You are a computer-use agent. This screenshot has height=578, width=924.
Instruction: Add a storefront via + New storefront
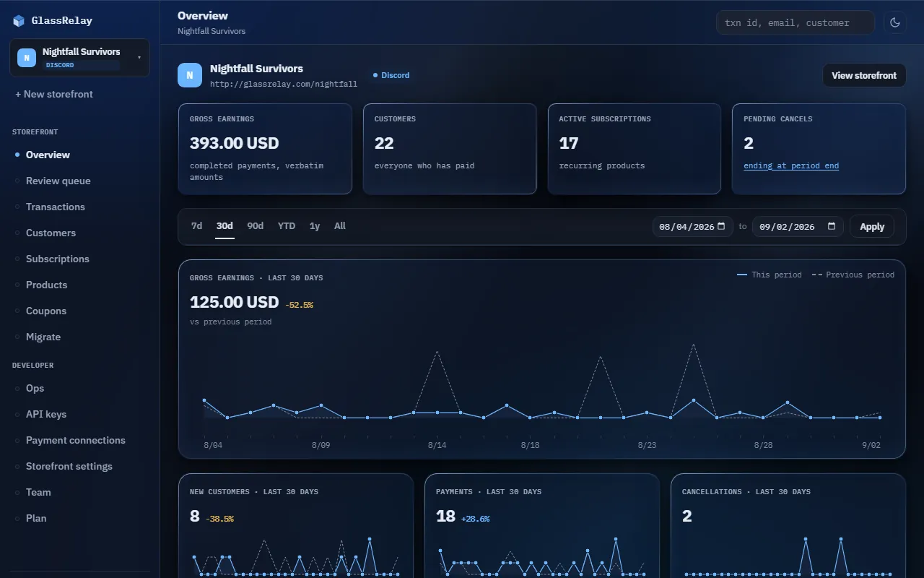54,94
